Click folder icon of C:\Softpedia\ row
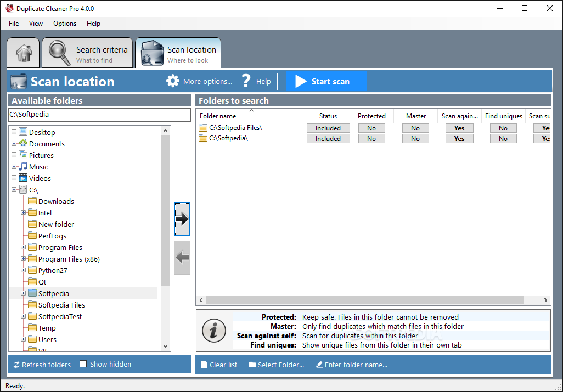Screen dimensions: 563x392 (203, 138)
